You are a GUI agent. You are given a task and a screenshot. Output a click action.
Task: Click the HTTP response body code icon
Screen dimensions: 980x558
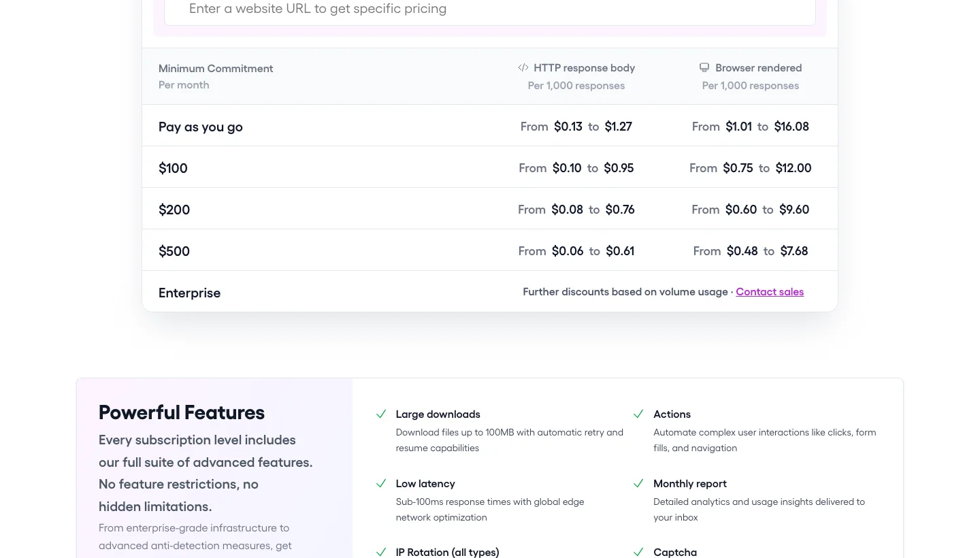click(x=523, y=67)
